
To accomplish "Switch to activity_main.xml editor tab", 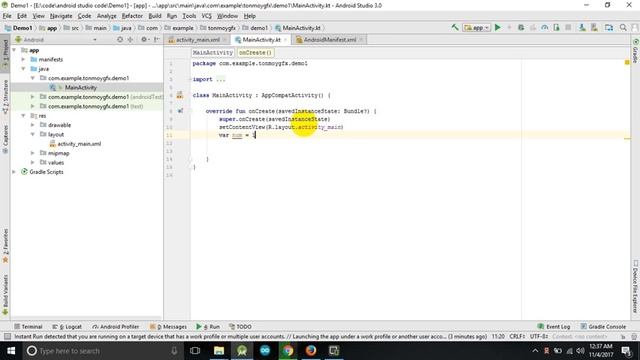I will [198, 40].
